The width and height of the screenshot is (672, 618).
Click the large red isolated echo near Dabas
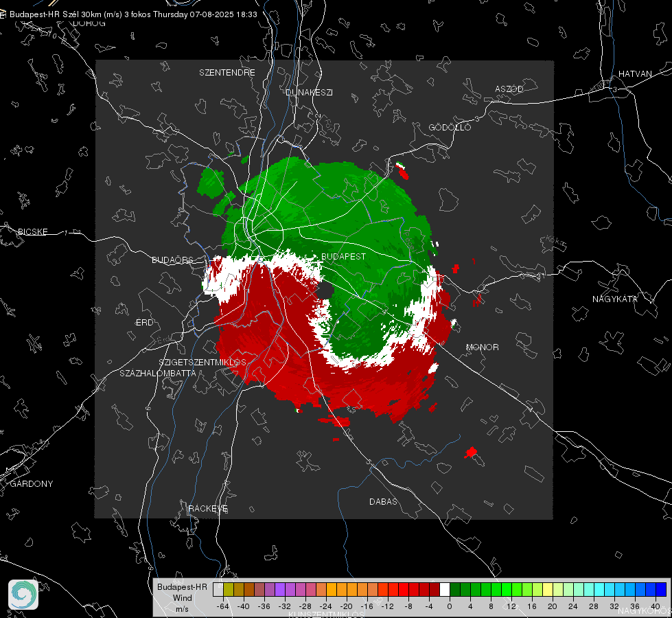[x=471, y=452]
